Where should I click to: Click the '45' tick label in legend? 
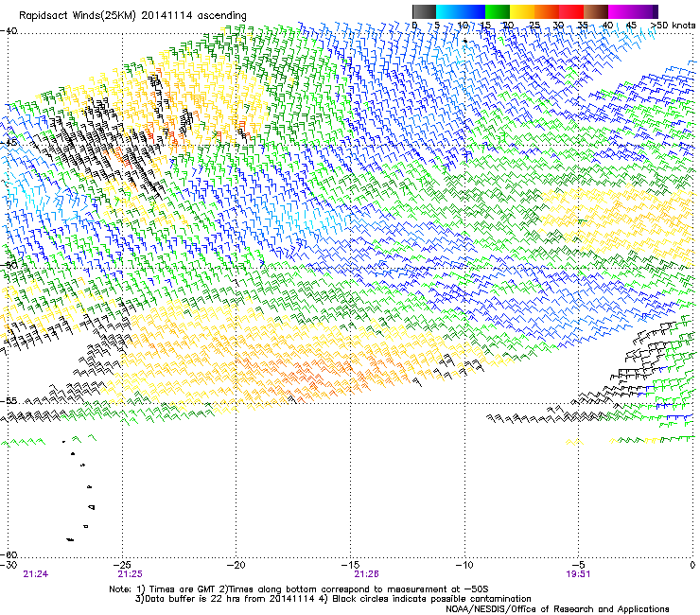[631, 26]
